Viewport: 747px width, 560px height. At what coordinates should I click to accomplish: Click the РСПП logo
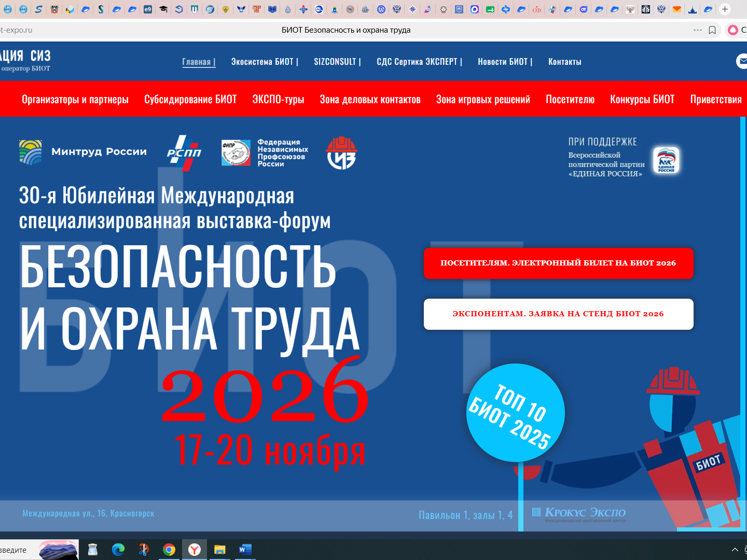point(184,153)
